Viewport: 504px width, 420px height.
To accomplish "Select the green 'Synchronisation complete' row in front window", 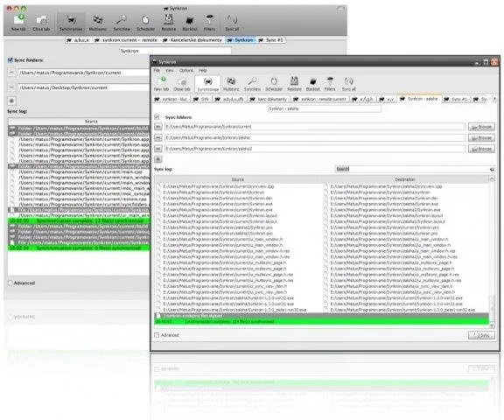I will (321, 321).
